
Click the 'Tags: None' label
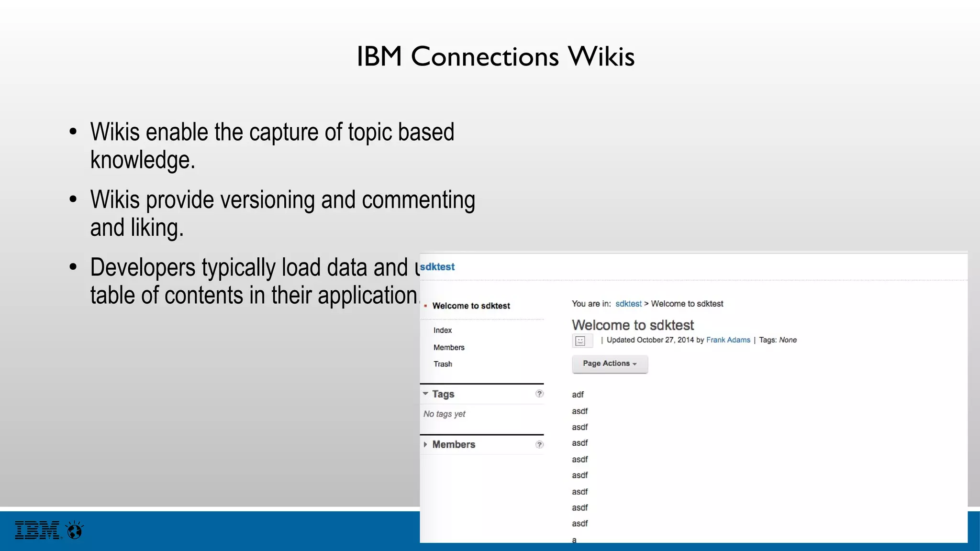(778, 340)
